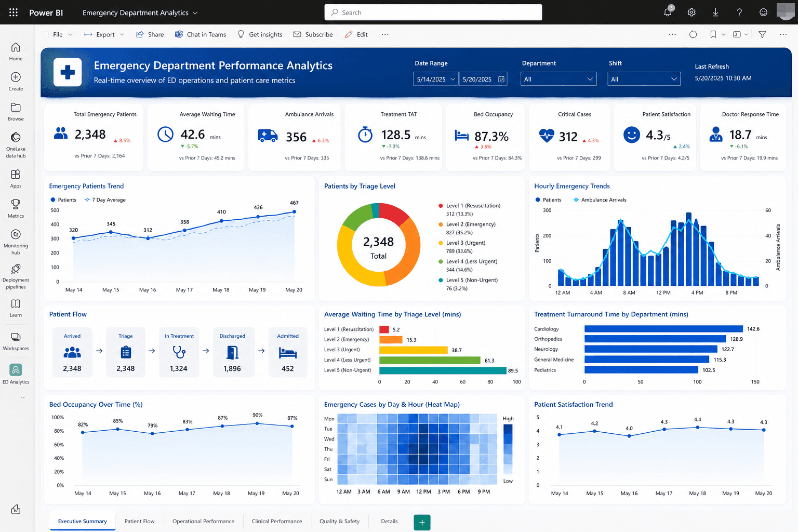Image resolution: width=798 pixels, height=532 pixels.
Task: Click the Level 5 (Non-Urgent) legend swatch
Action: tap(441, 280)
